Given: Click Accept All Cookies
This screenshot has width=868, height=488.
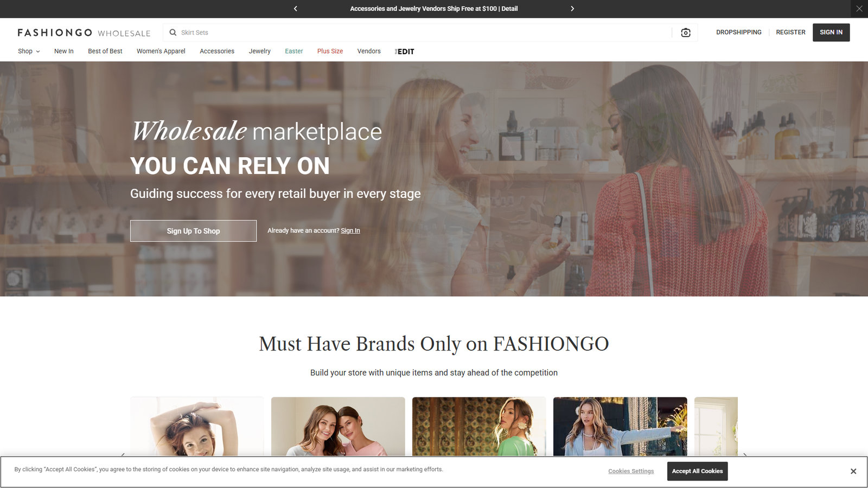Looking at the screenshot, I should click(x=697, y=471).
